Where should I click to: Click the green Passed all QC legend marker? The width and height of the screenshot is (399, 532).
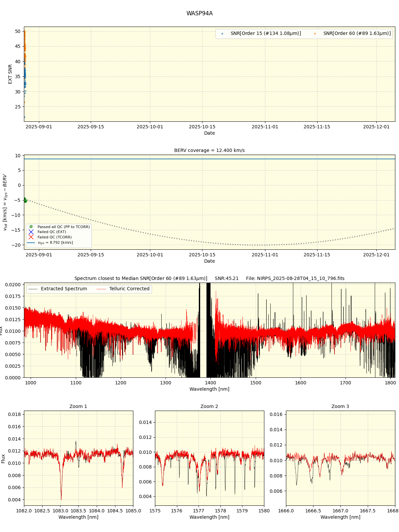click(x=31, y=227)
